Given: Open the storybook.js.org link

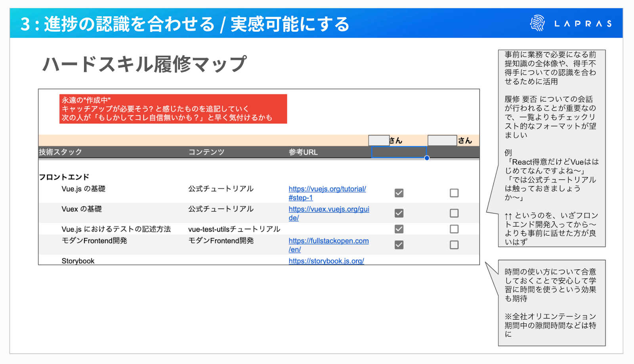Looking at the screenshot, I should tap(326, 261).
